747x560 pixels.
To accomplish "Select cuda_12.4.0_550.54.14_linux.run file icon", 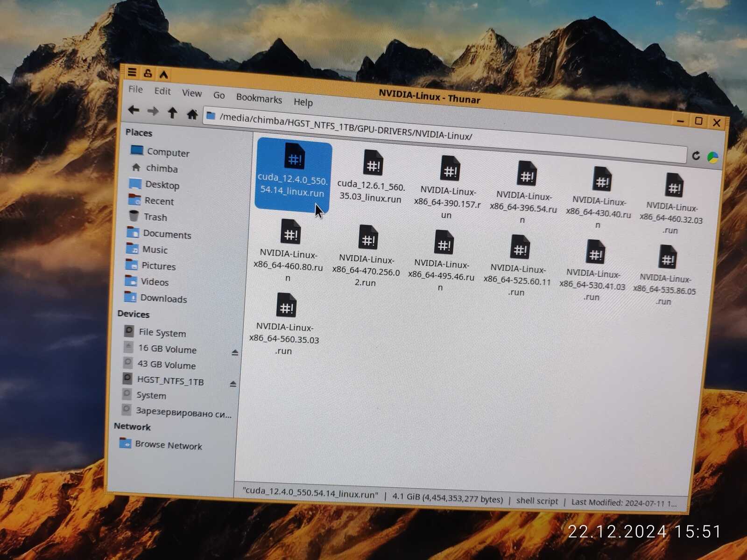I will click(x=295, y=156).
